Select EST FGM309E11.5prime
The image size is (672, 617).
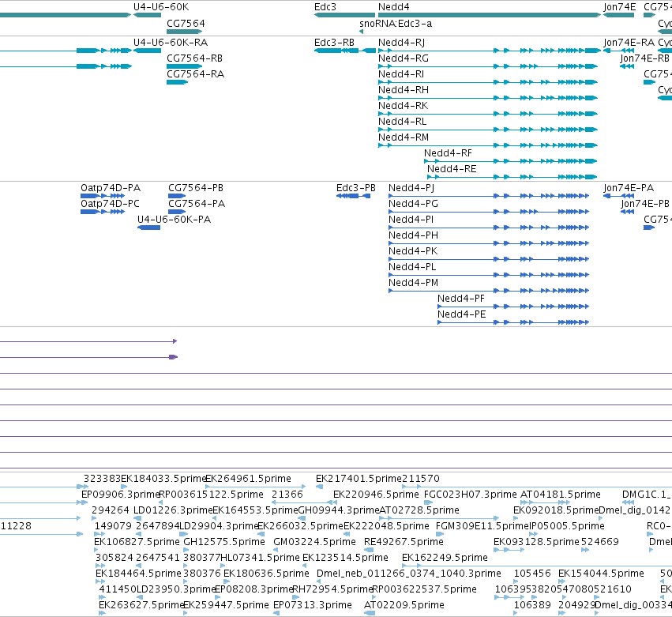point(440,534)
